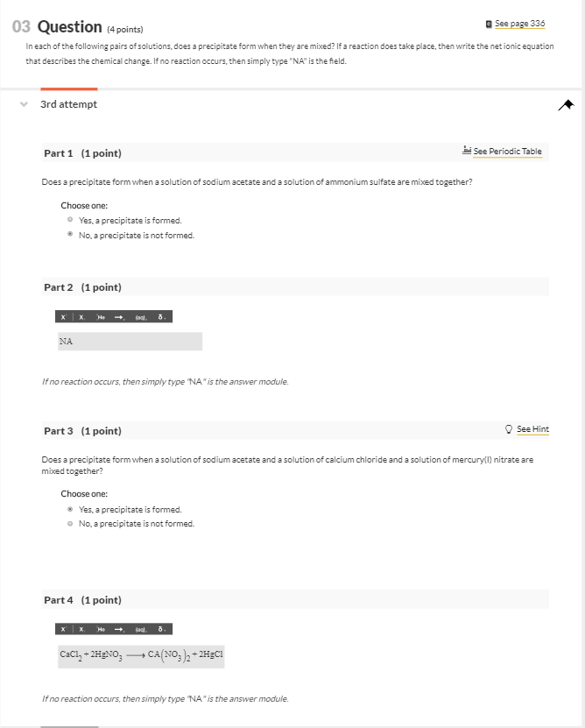Select 'Yes, a precipitate is formed' in Part 1

coord(69,221)
